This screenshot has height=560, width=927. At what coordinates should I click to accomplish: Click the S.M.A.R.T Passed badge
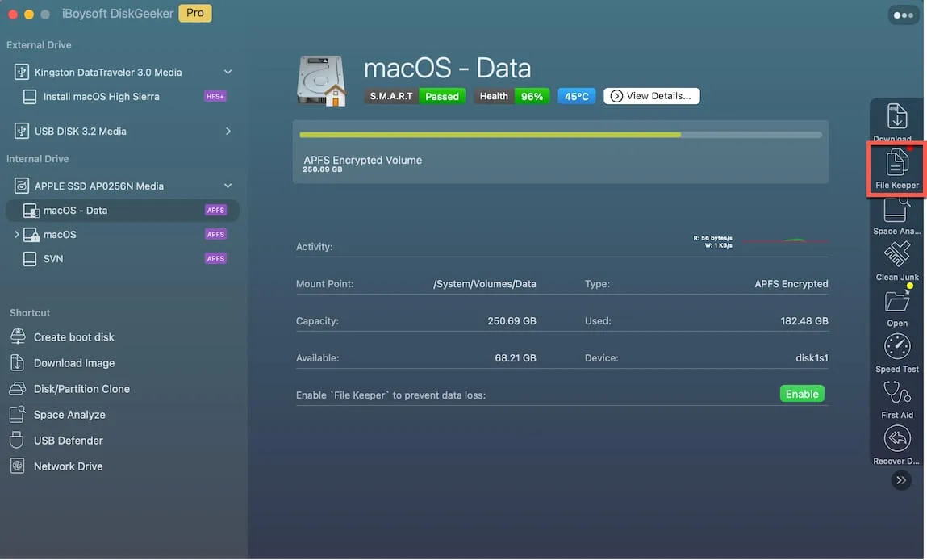tap(415, 96)
